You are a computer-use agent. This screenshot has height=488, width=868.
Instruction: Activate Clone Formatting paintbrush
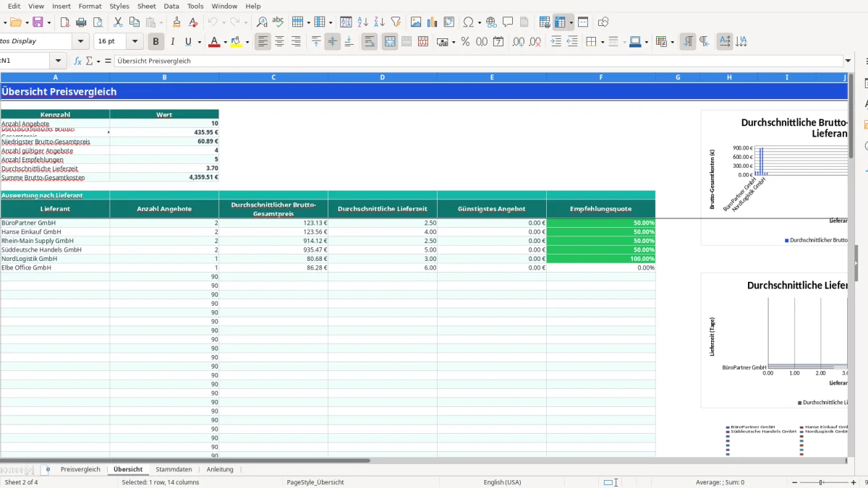pos(176,22)
